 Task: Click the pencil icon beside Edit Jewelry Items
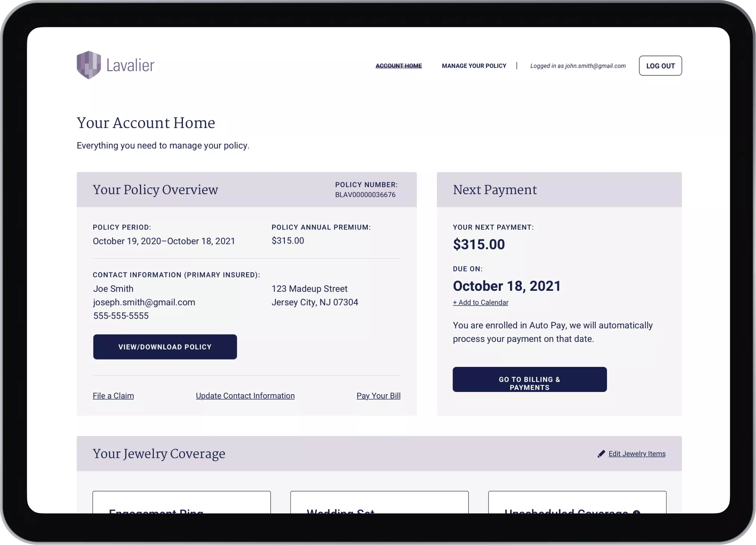(x=601, y=454)
